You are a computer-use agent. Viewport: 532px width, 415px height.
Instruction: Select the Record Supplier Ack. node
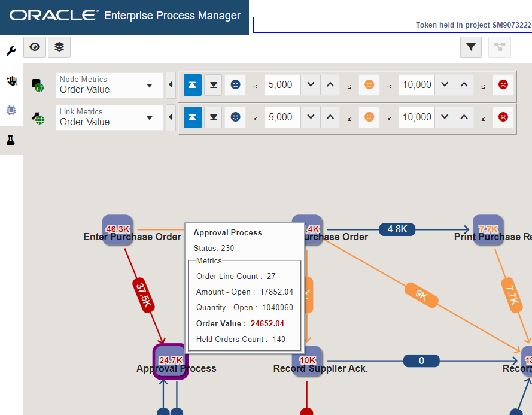coord(308,361)
